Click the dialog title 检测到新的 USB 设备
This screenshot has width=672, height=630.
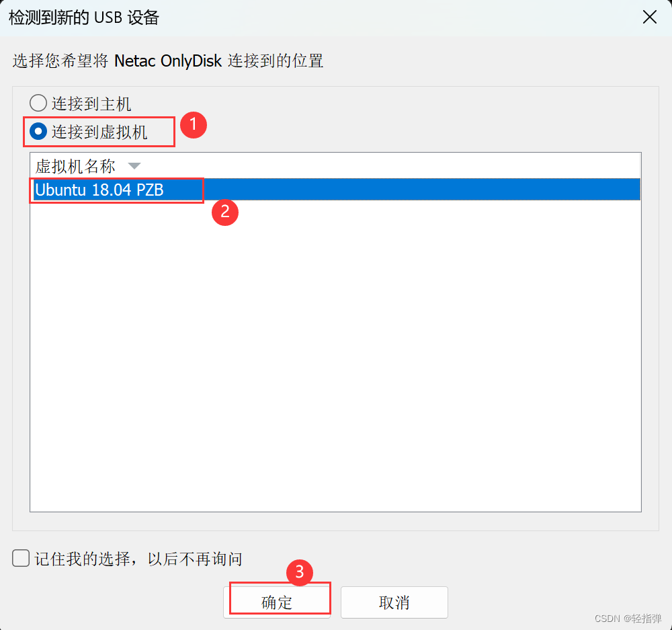(84, 17)
